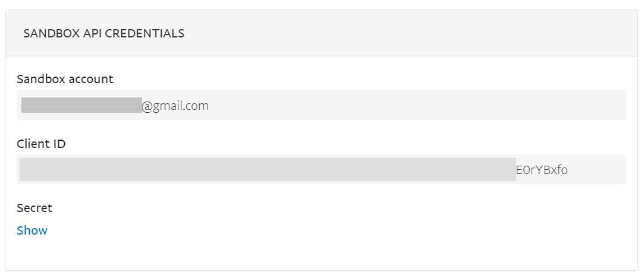Click the "Secret" label

click(x=34, y=208)
